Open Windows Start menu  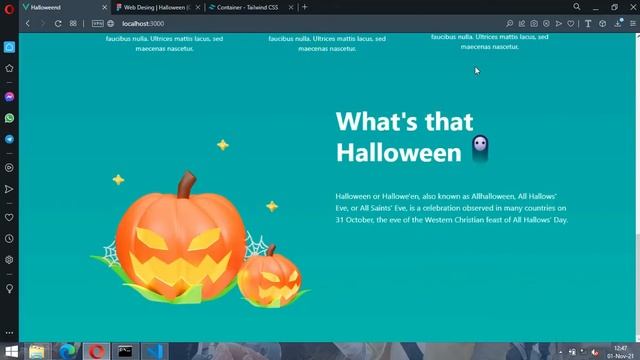[11, 351]
